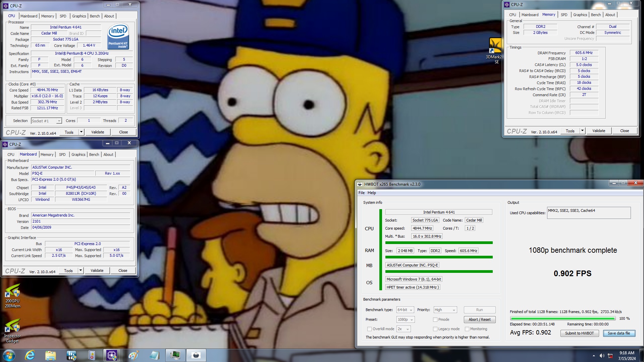This screenshot has width=644, height=362.
Task: Open the 200GPU 200Mem desktop shortcut
Action: pyautogui.click(x=12, y=296)
